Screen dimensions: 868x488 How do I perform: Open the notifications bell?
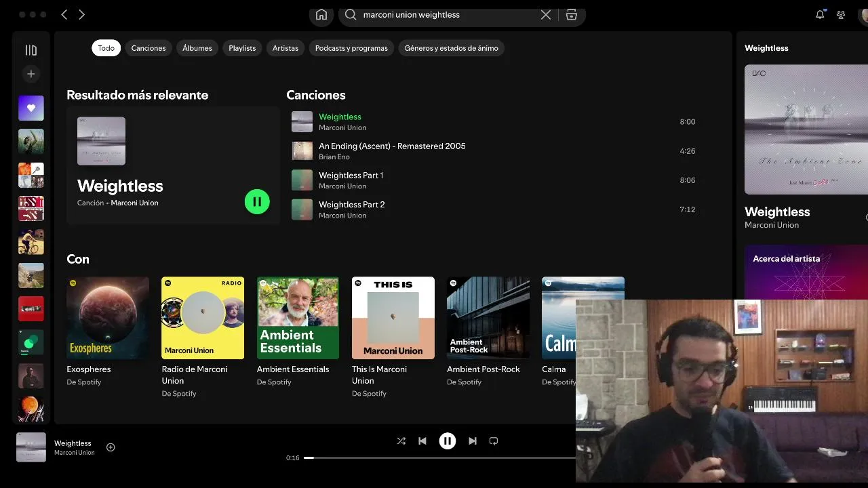820,14
